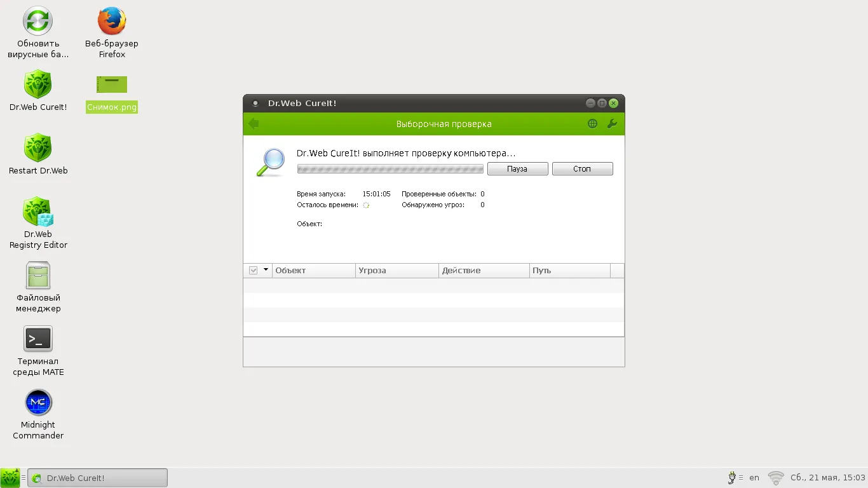Click the Путь column header
Image resolution: width=868 pixels, height=488 pixels.
(569, 271)
